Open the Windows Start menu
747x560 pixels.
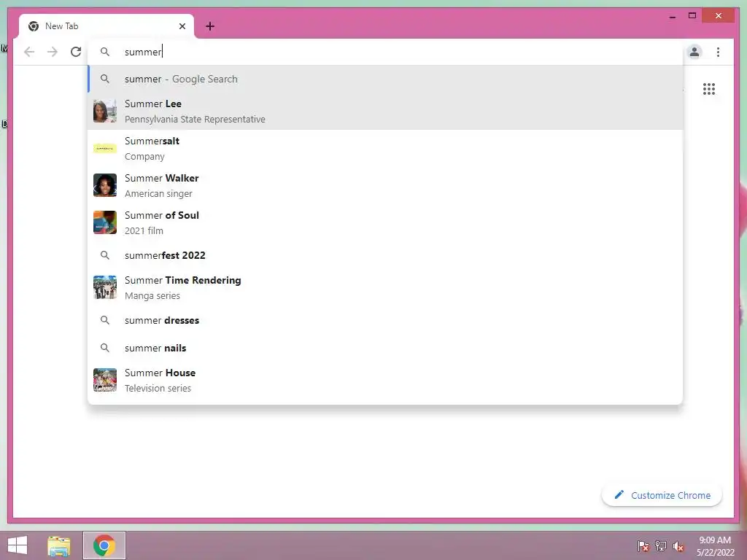point(18,545)
